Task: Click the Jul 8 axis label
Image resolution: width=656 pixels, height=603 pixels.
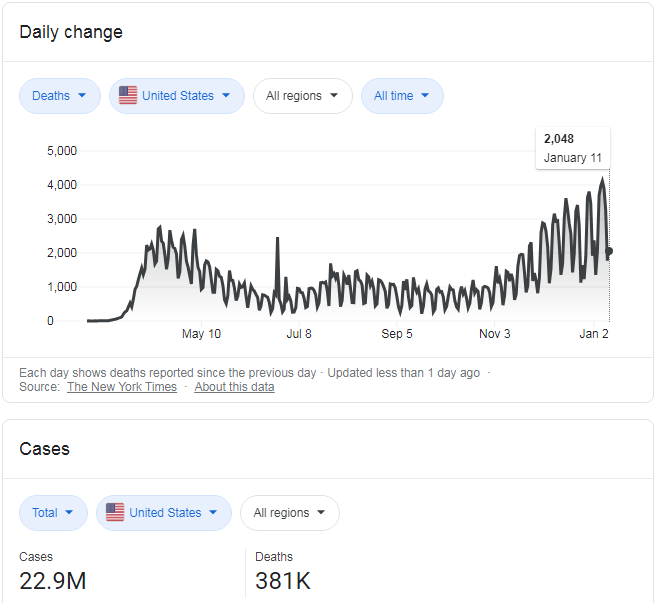Action: (299, 334)
